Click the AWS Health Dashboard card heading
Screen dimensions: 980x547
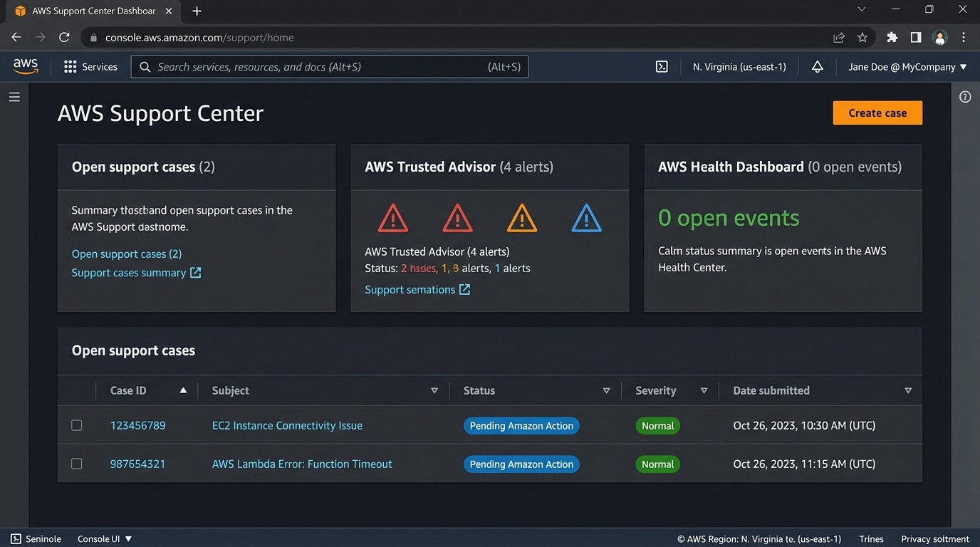coord(780,167)
